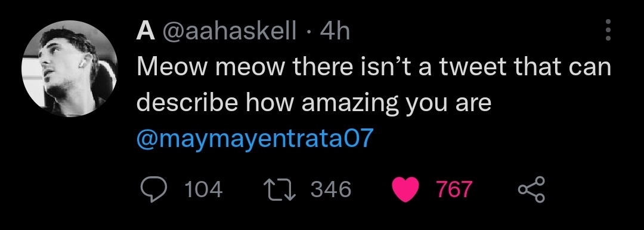Select the display name "A"
Screen dimensions: 644x230
point(145,31)
